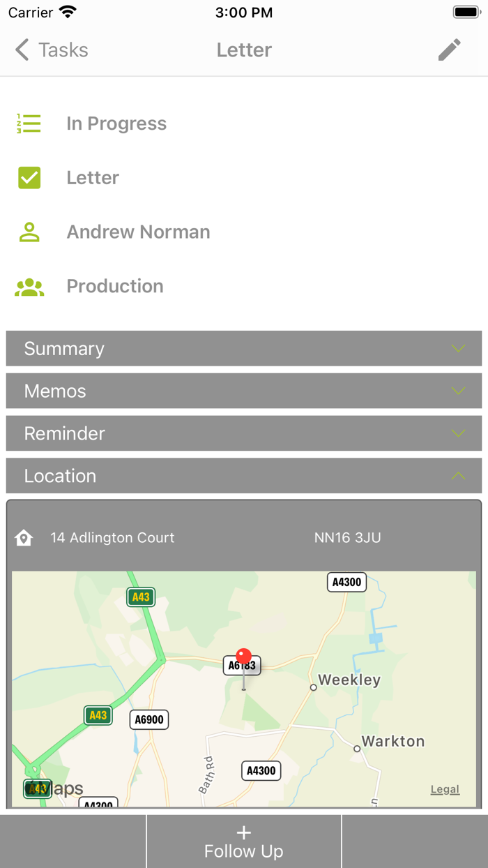Tap the home icon next to the address
The height and width of the screenshot is (868, 488).
click(x=24, y=537)
